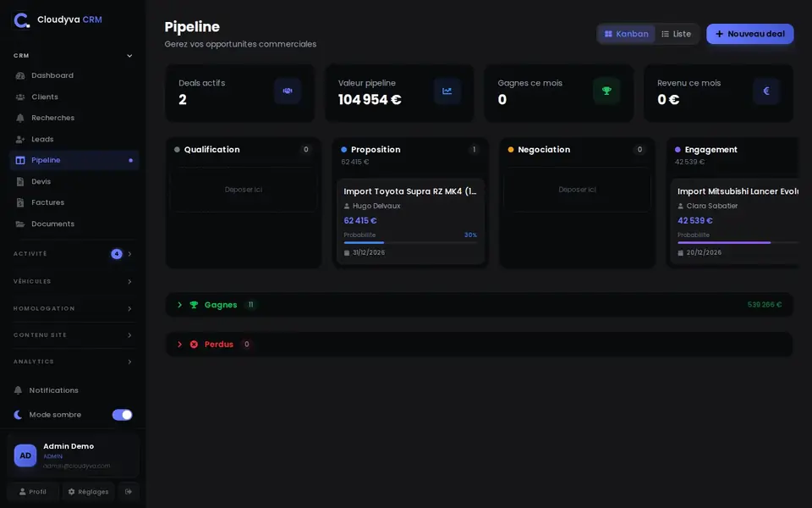The height and width of the screenshot is (508, 812).
Task: Go to the Clients page
Action: (74, 97)
